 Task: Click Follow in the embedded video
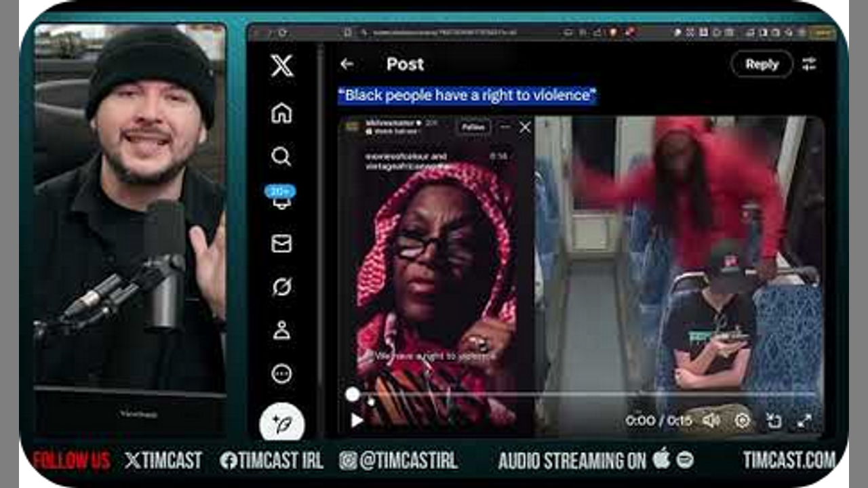(x=473, y=127)
